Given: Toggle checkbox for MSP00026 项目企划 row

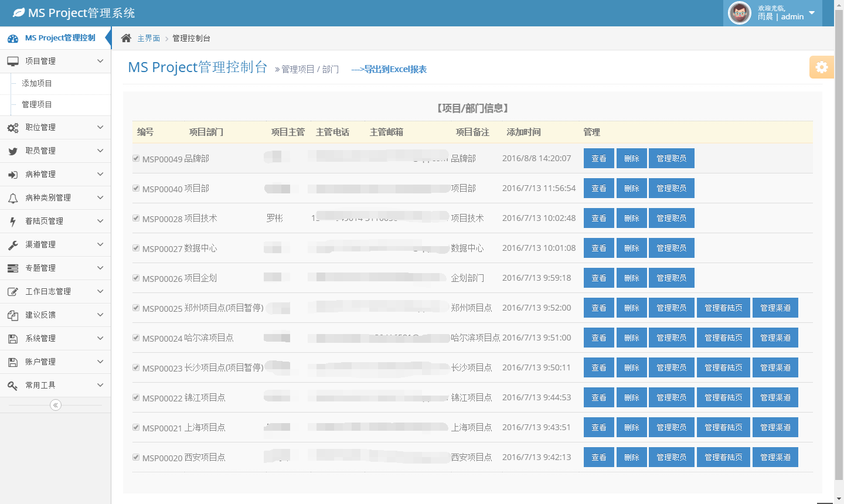Looking at the screenshot, I should click(x=136, y=278).
